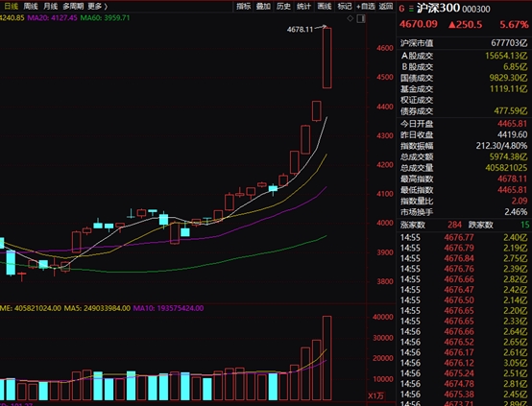Image resolution: width=532 pixels, height=406 pixels.
Task: Activate the 画线 draw-line tool
Action: coord(324,6)
